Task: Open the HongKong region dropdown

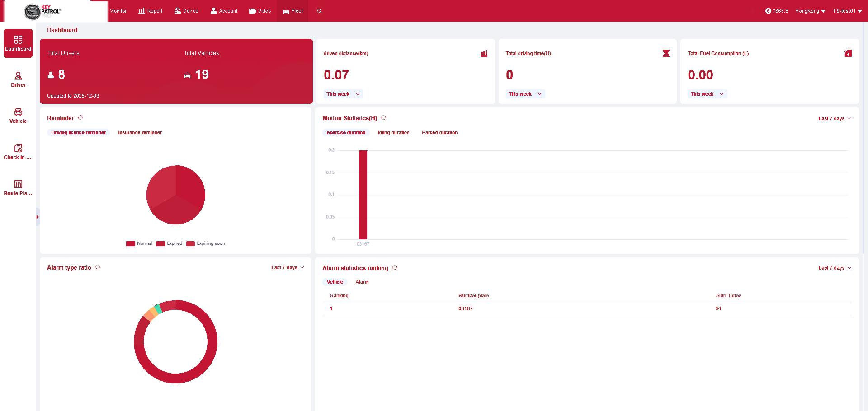Action: tap(810, 11)
